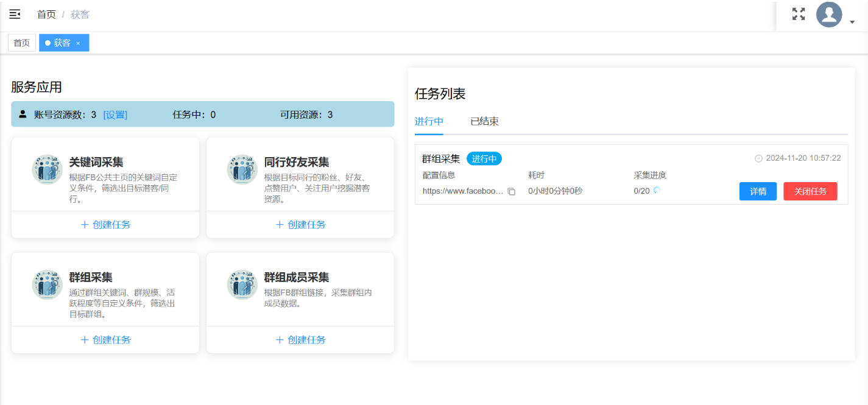This screenshot has width=868, height=405.
Task: Click the 同行好友采集 card icon
Action: click(242, 169)
